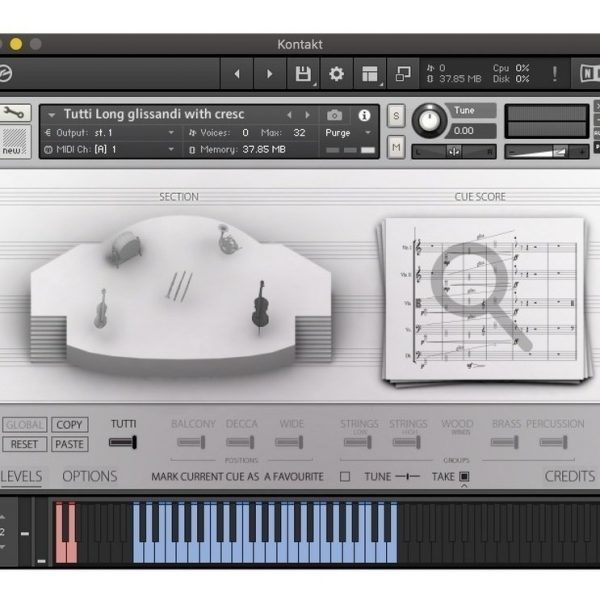Click the PASTE button

tap(70, 444)
